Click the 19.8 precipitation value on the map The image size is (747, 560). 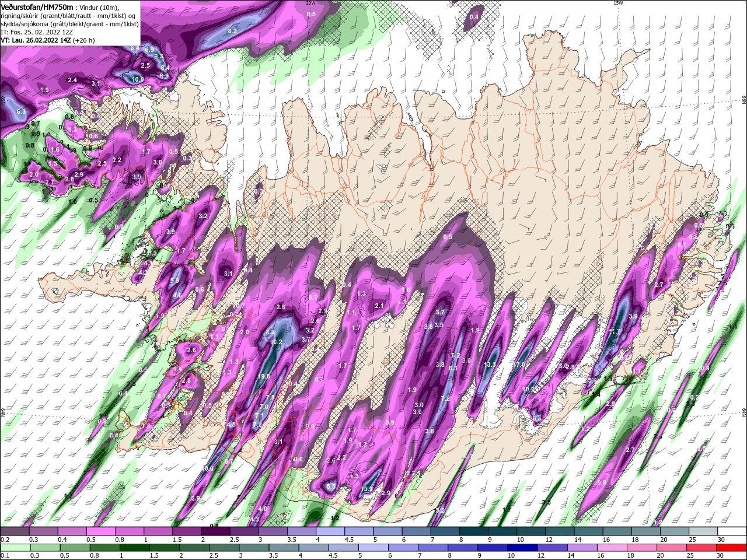(264, 377)
